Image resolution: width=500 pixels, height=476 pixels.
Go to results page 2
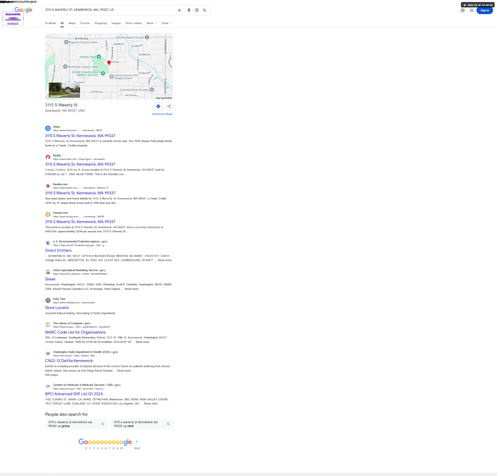tap(90, 448)
